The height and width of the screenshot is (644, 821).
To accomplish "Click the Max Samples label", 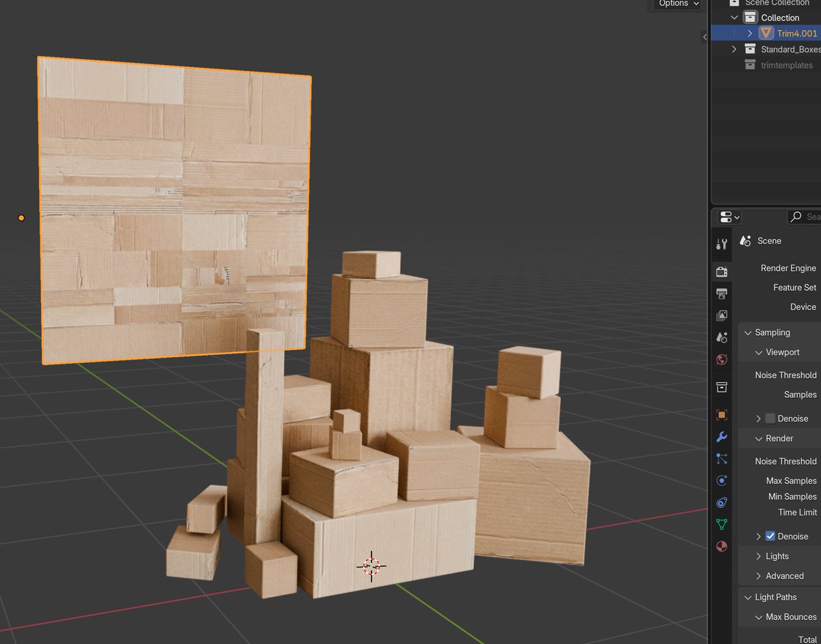I will pos(791,481).
